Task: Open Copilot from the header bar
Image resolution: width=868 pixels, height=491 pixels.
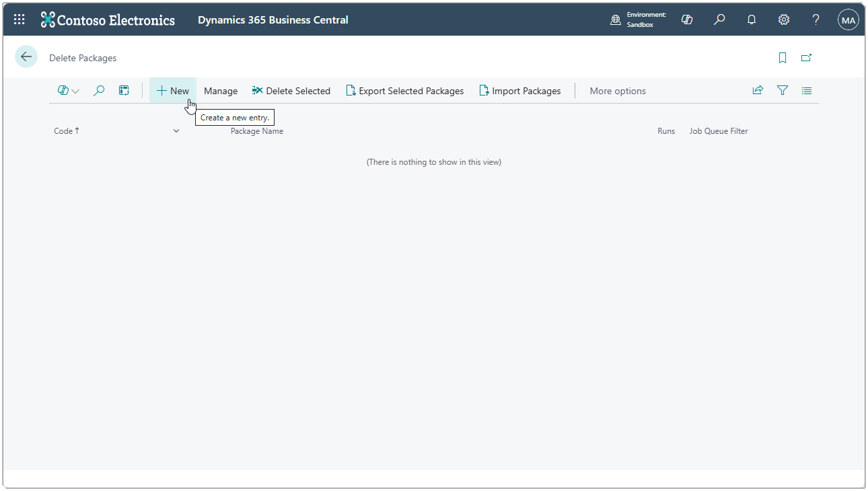Action: point(687,20)
